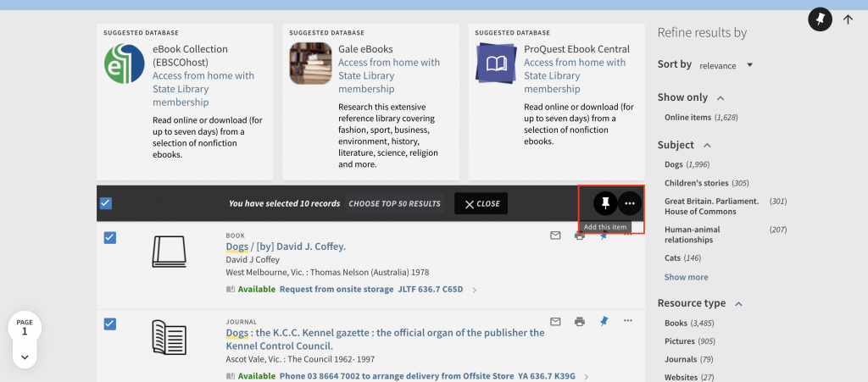Unpin the K.C.C. Kennel gazette journal

pos(604,321)
